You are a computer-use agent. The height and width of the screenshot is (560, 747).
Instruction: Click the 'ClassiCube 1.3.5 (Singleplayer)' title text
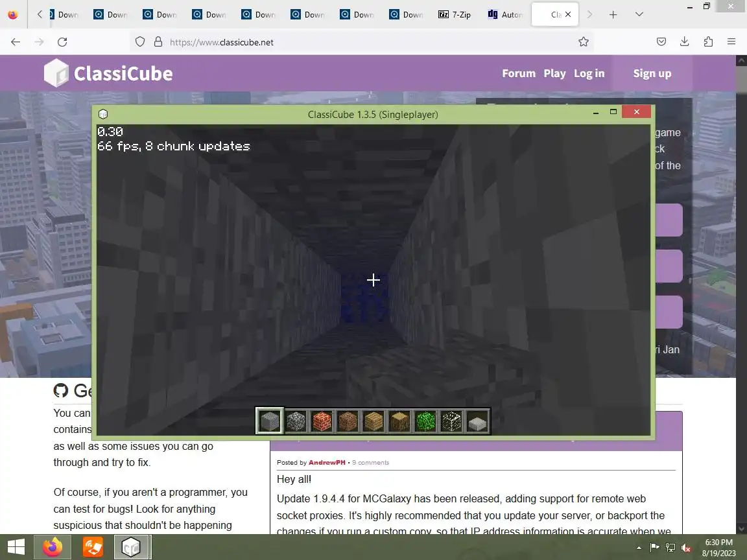click(373, 114)
